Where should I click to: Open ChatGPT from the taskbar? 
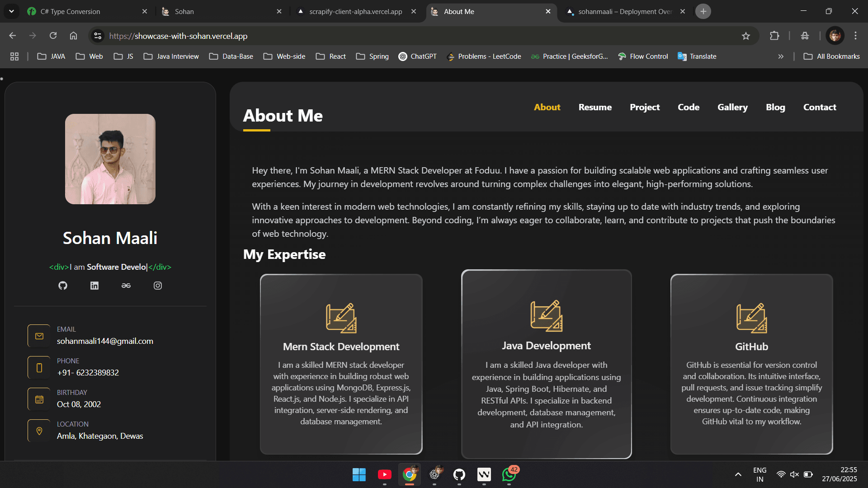pos(434,475)
